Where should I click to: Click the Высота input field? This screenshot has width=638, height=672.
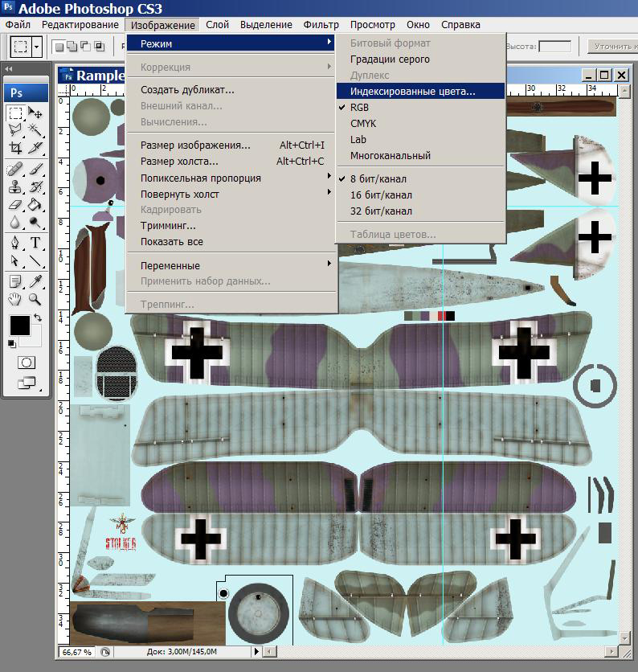[555, 47]
